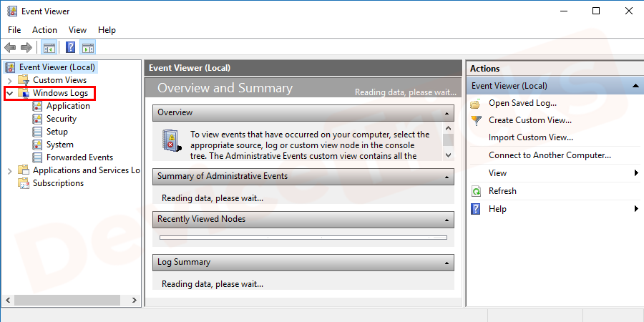Image resolution: width=644 pixels, height=322 pixels.
Task: Click Overview text scrollbar up arrow
Action: 448,129
